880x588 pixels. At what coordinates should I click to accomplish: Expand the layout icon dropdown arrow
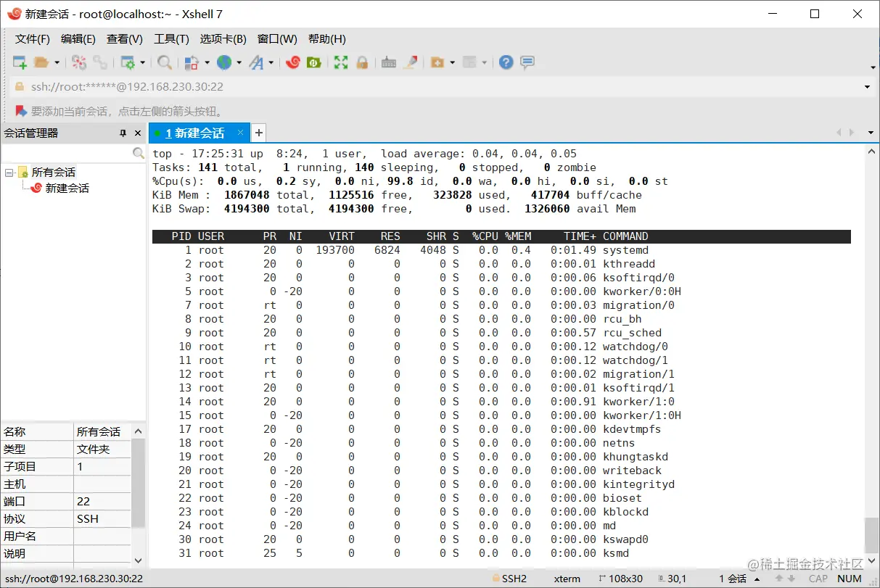[x=484, y=63]
